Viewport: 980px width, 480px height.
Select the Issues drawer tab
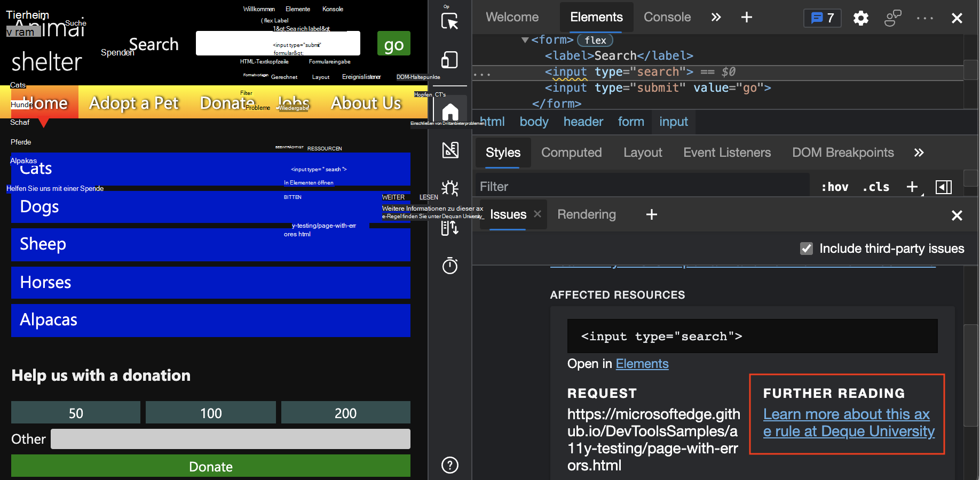coord(508,214)
